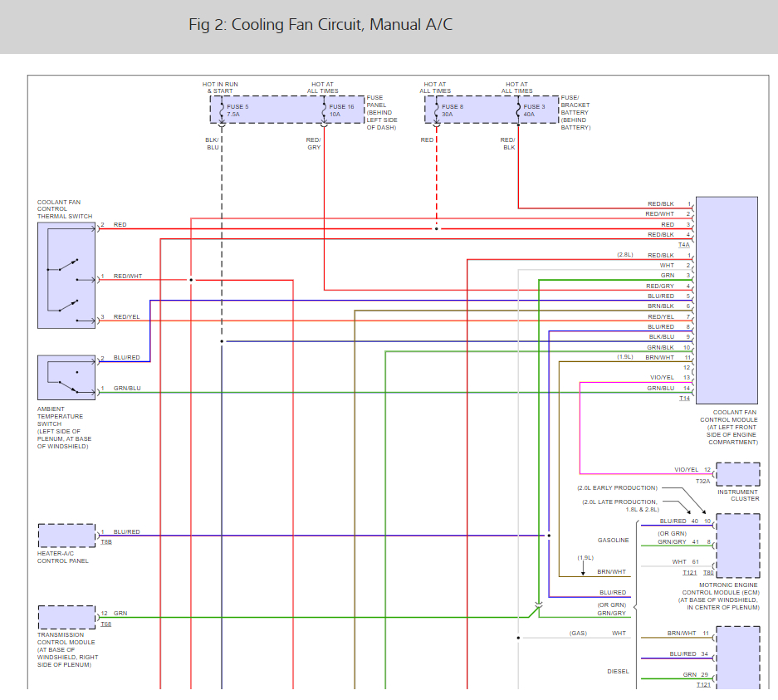778x700 pixels.
Task: Select the 'HOT IN RUN & START' label
Action: click(x=220, y=88)
